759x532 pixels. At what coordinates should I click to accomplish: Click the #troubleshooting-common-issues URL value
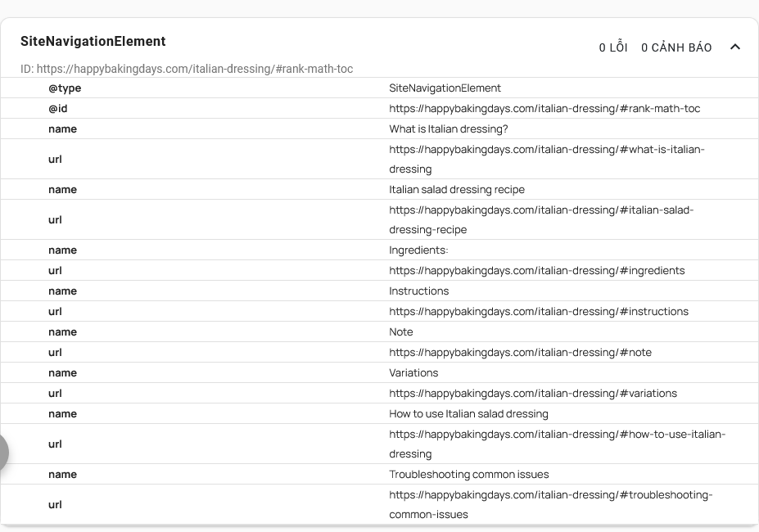click(550, 504)
